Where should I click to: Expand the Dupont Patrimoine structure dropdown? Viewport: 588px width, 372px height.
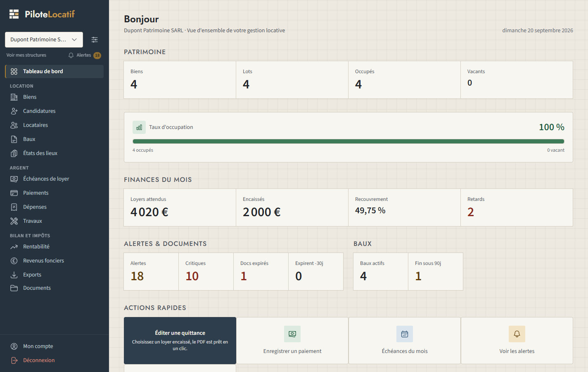(44, 40)
